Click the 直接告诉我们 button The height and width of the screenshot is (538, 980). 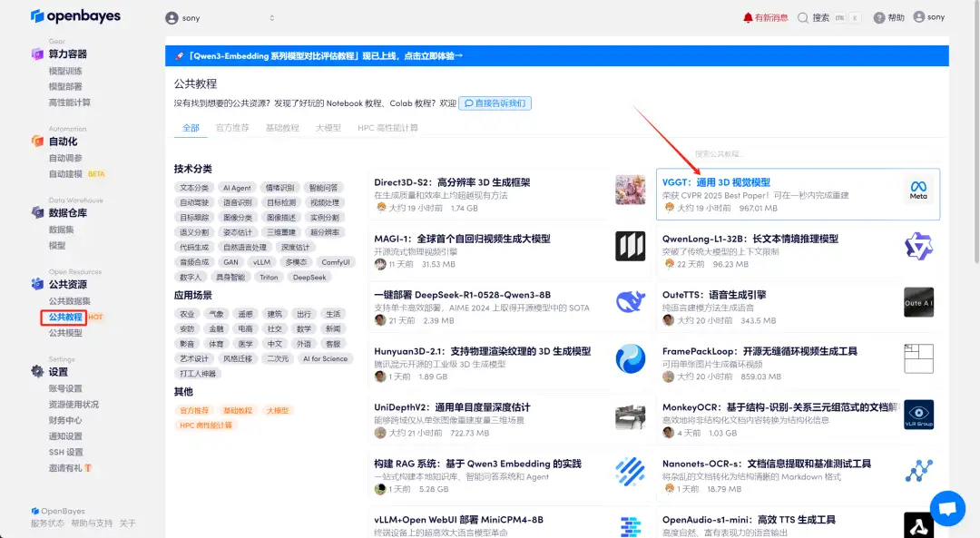[495, 103]
